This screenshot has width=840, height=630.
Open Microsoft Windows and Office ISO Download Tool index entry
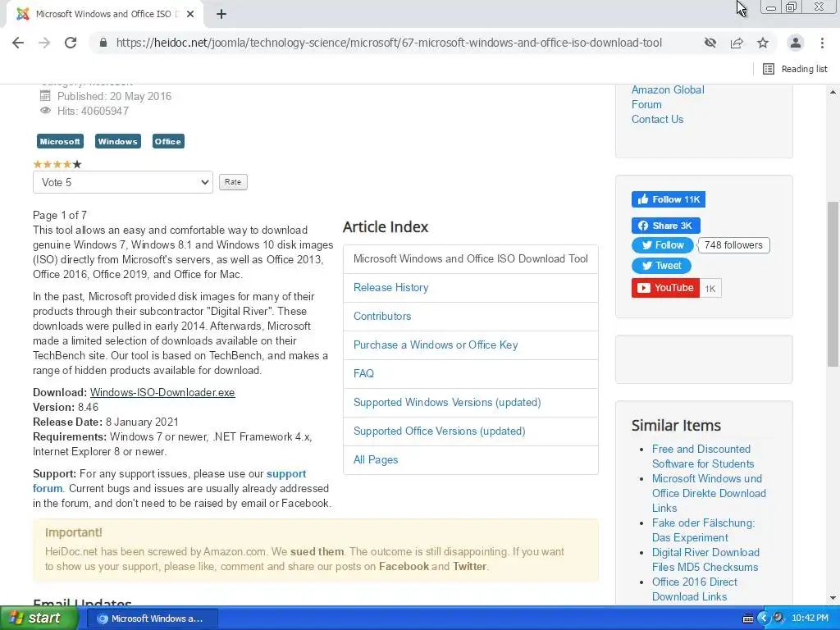(x=470, y=258)
